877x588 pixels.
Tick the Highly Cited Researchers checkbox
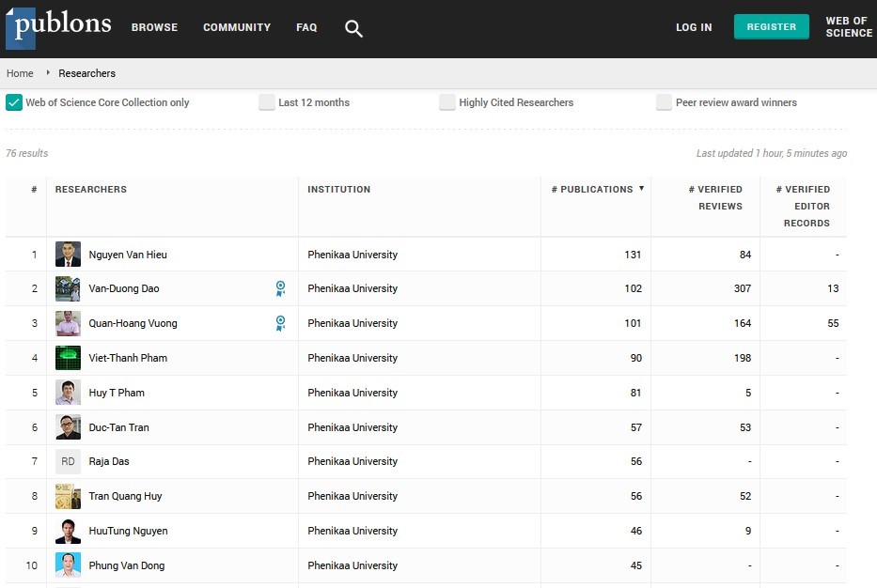point(447,102)
